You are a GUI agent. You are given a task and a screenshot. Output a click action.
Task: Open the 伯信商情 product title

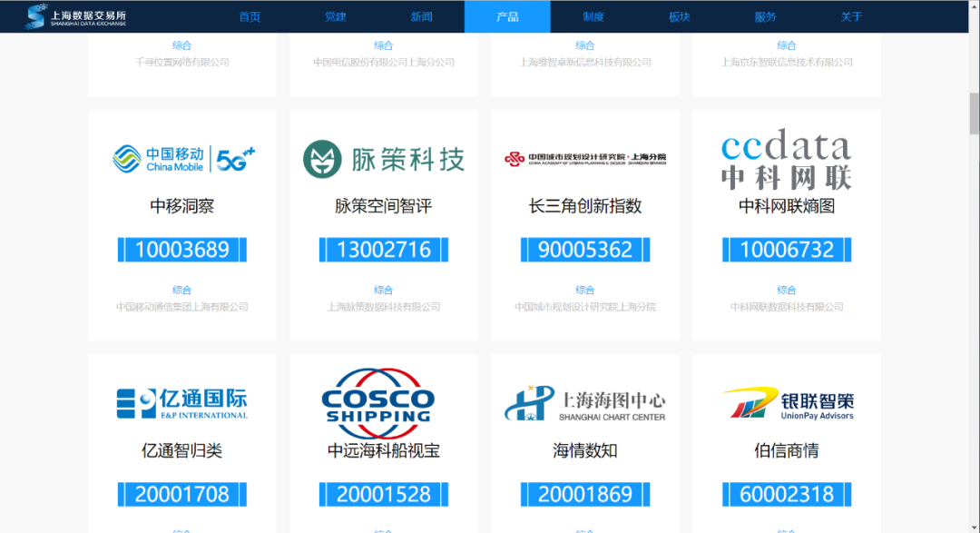point(787,450)
